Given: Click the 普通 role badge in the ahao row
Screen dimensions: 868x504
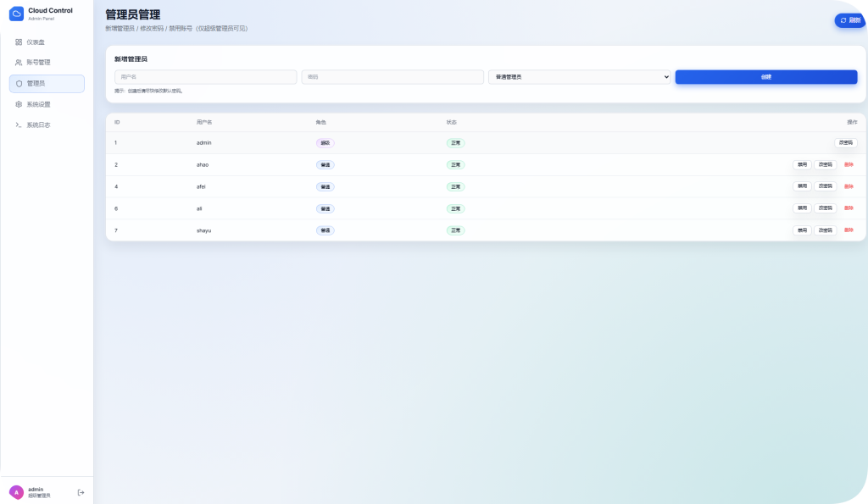Looking at the screenshot, I should tap(325, 165).
